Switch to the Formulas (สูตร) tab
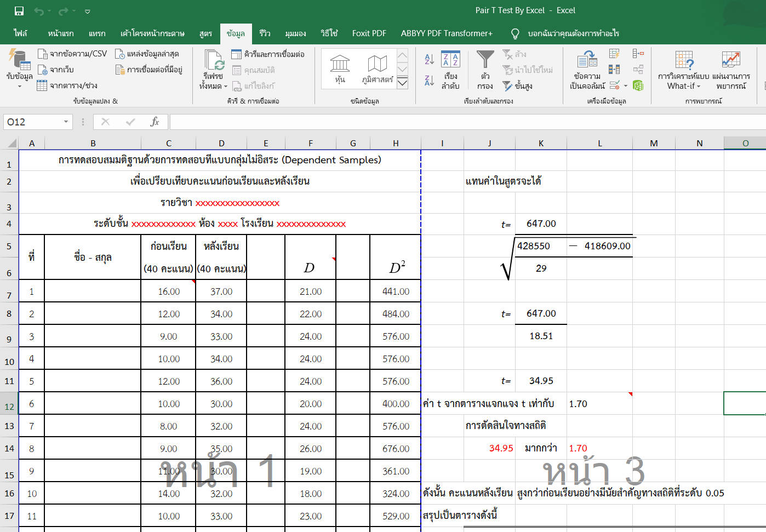This screenshot has height=532, width=766. click(205, 33)
